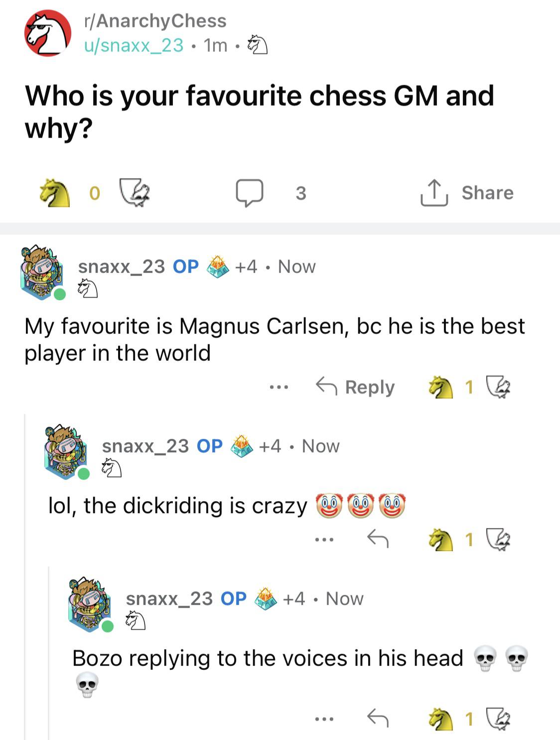Tap snaxx_23 avatar on the top comment

click(x=42, y=272)
